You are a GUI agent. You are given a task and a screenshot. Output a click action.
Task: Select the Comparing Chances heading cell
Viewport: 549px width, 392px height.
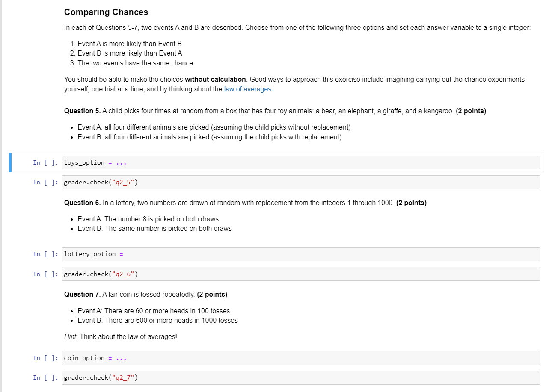click(106, 12)
